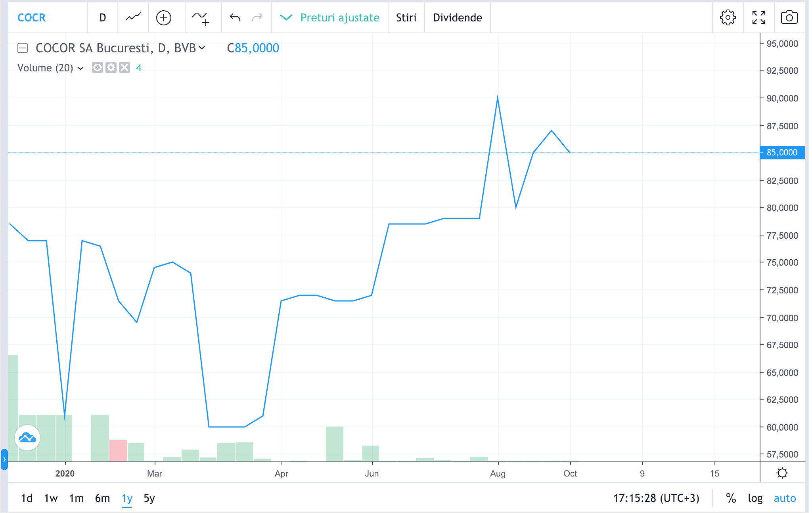Select the 1d time range

(27, 498)
